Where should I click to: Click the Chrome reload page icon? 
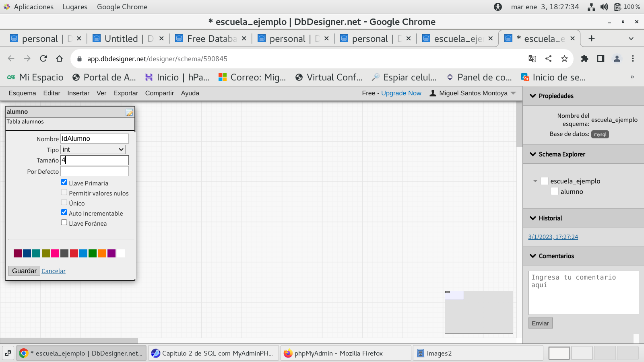click(x=43, y=59)
